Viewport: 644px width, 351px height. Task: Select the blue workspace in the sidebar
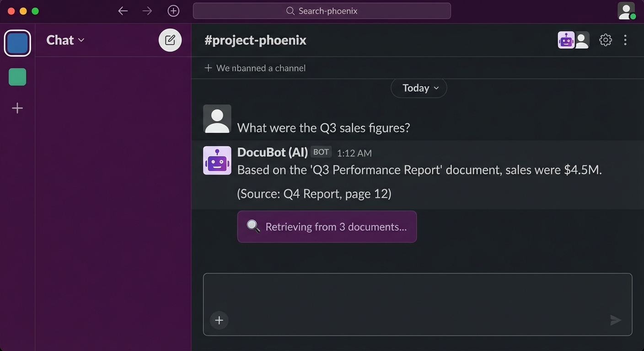tap(17, 43)
